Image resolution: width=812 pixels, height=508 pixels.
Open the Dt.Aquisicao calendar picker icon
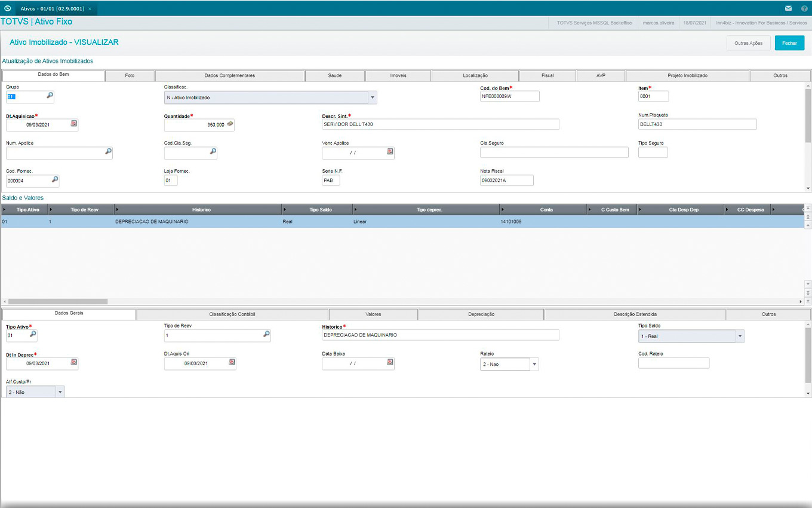pos(74,124)
